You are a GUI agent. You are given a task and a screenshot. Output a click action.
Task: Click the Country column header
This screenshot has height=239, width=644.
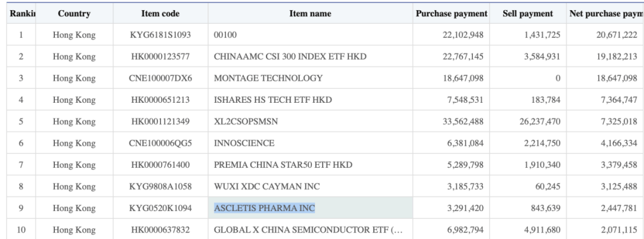74,13
